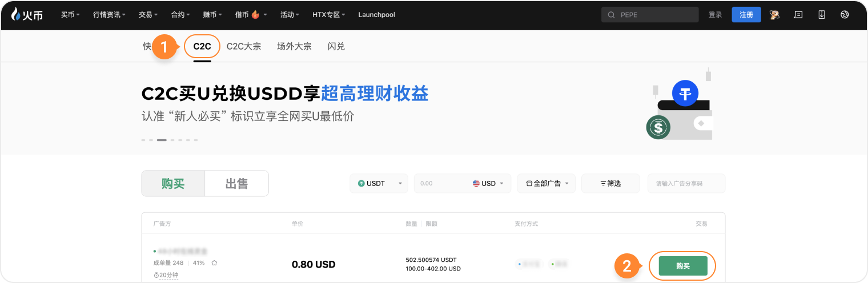Click the 41% completion rate
The image size is (868, 283).
(x=199, y=263)
